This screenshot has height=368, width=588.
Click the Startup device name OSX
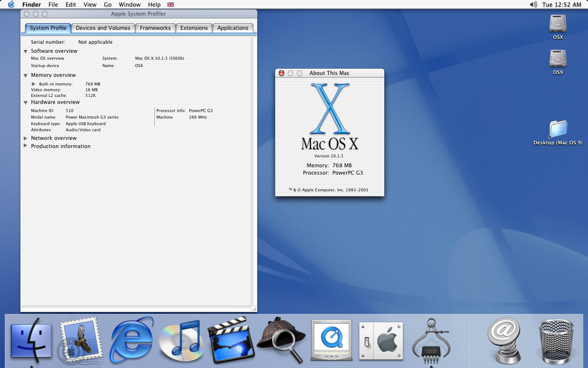139,66
